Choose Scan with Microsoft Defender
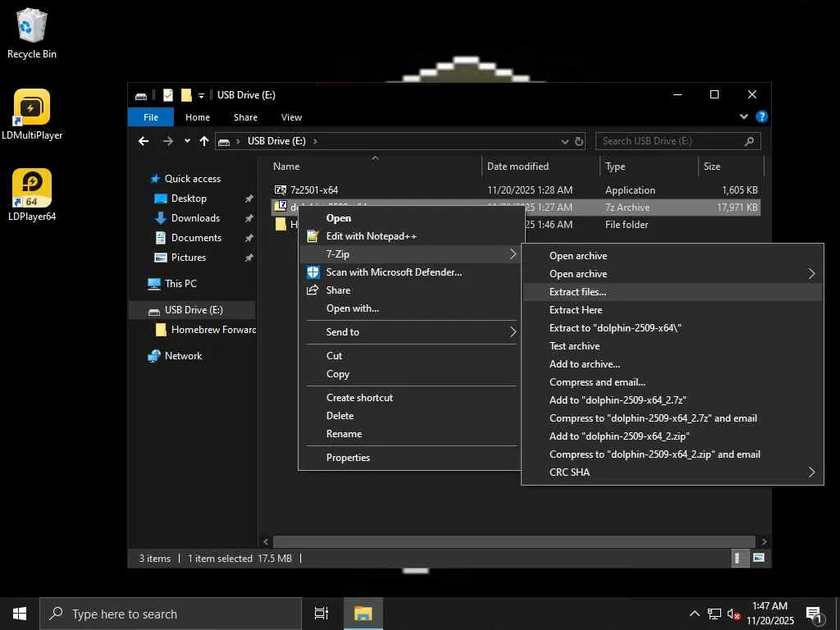840x630 pixels. point(410,272)
